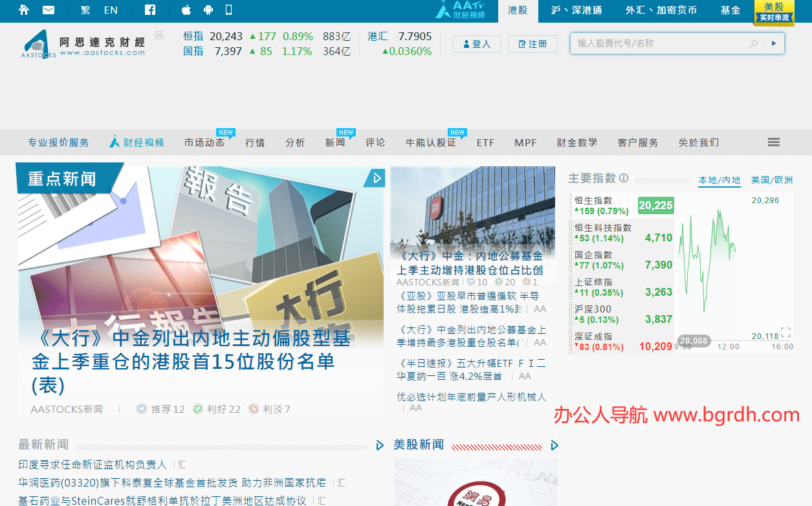Screen dimensions: 812x506
Task: Open the mail envelope icon
Action: (49, 10)
